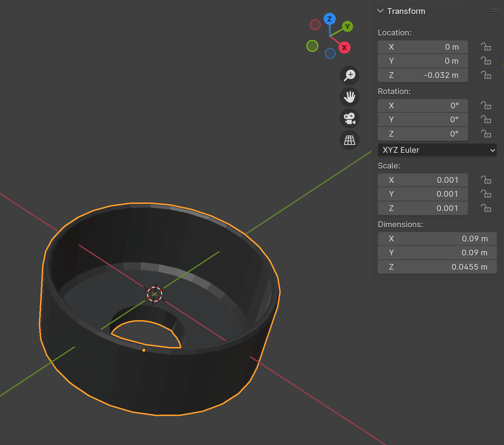Image resolution: width=504 pixels, height=445 pixels.
Task: Click the object's orange origin point
Action: 144,350
